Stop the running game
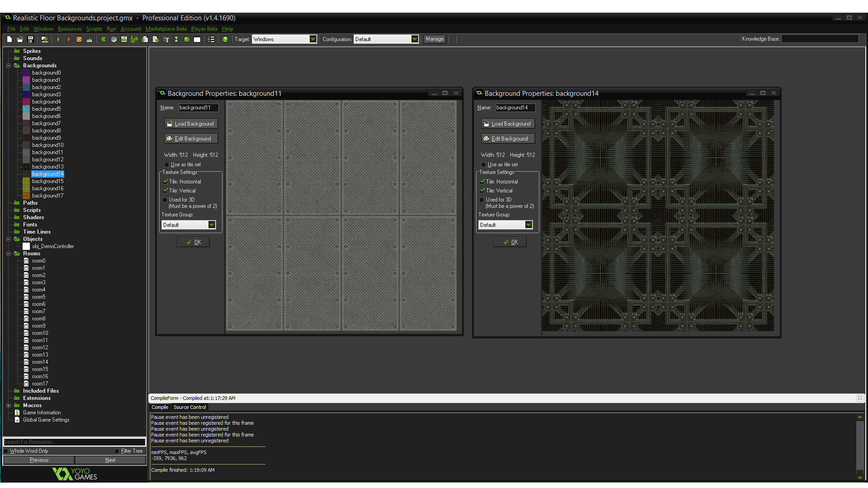 click(79, 39)
